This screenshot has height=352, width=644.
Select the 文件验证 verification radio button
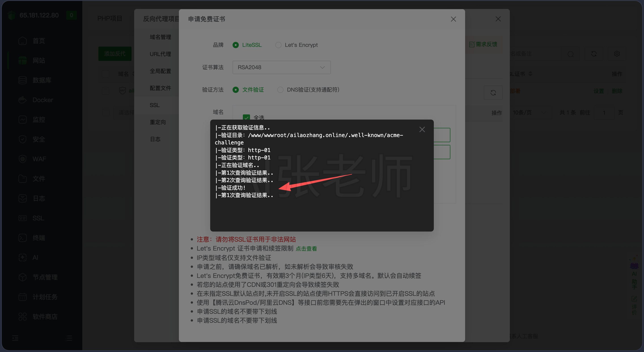235,90
